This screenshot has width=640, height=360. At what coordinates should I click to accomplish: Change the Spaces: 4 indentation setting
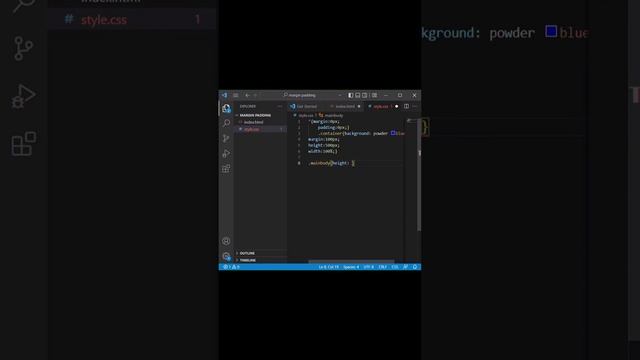click(x=351, y=267)
